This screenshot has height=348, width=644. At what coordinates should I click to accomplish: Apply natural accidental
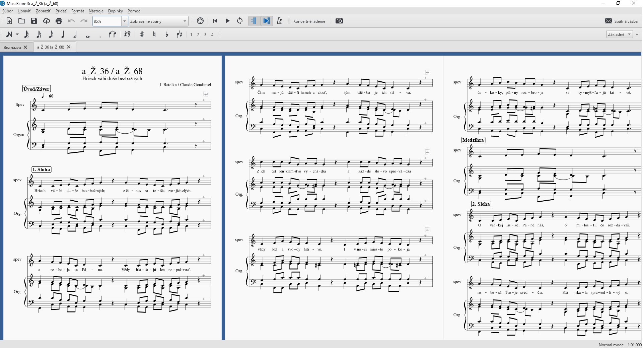click(154, 34)
